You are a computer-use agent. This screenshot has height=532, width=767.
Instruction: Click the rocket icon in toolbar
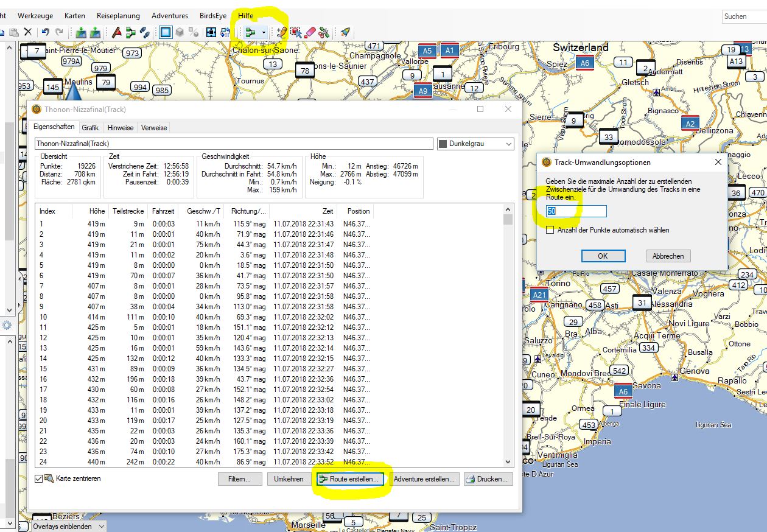345,32
